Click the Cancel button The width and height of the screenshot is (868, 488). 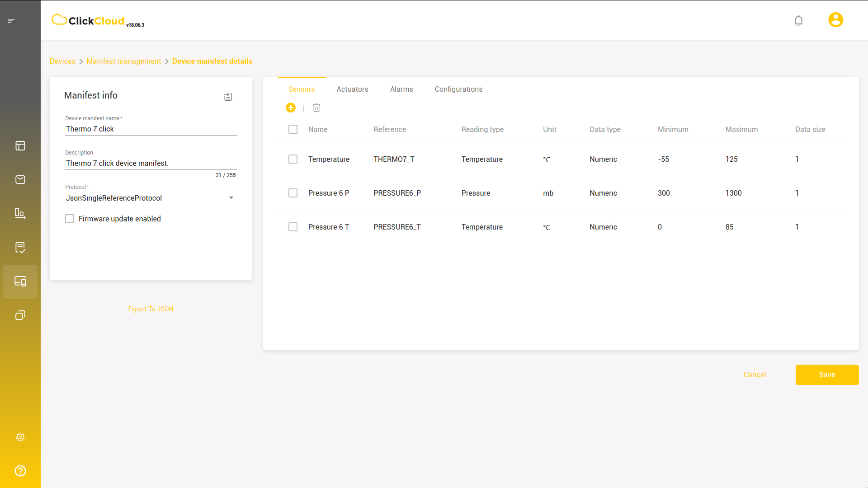[x=755, y=375]
